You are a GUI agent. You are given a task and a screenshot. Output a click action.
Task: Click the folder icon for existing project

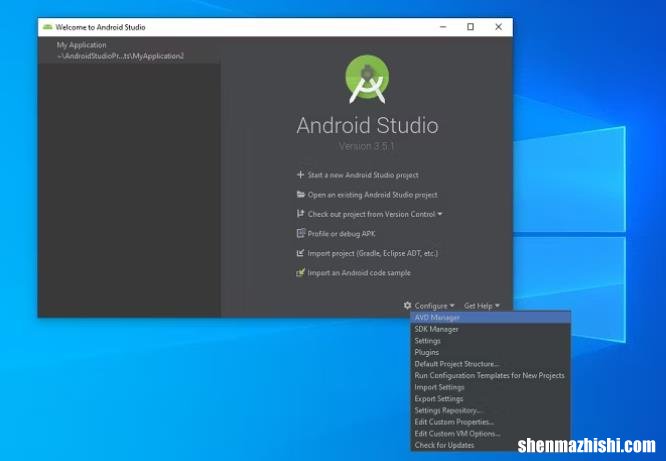tap(301, 194)
